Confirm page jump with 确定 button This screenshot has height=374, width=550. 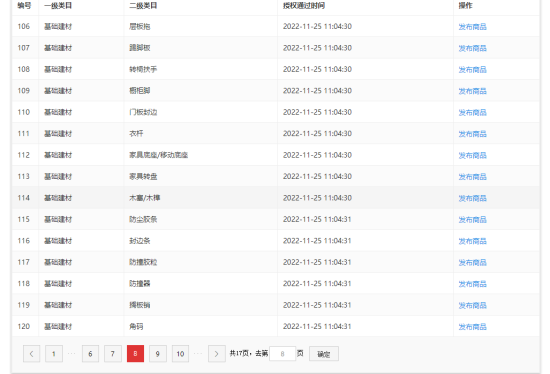click(x=324, y=354)
